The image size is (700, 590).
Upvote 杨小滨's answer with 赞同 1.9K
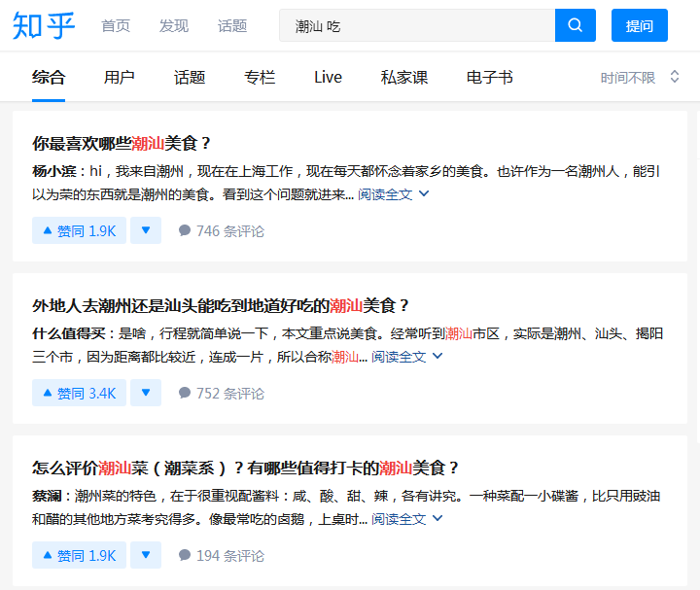(x=79, y=230)
